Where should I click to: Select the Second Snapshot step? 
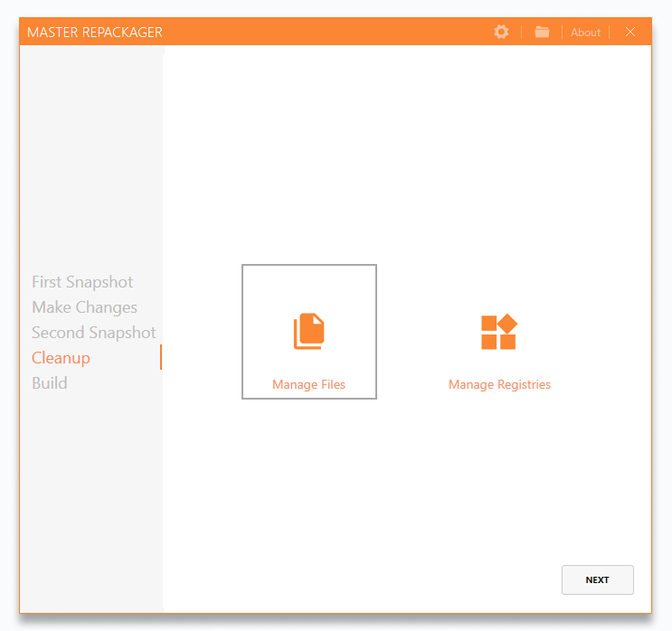[x=94, y=333]
